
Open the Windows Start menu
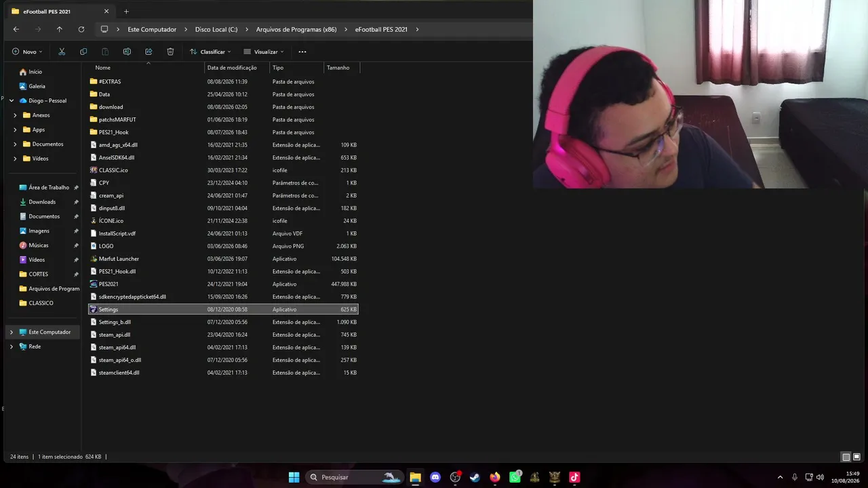[294, 477]
